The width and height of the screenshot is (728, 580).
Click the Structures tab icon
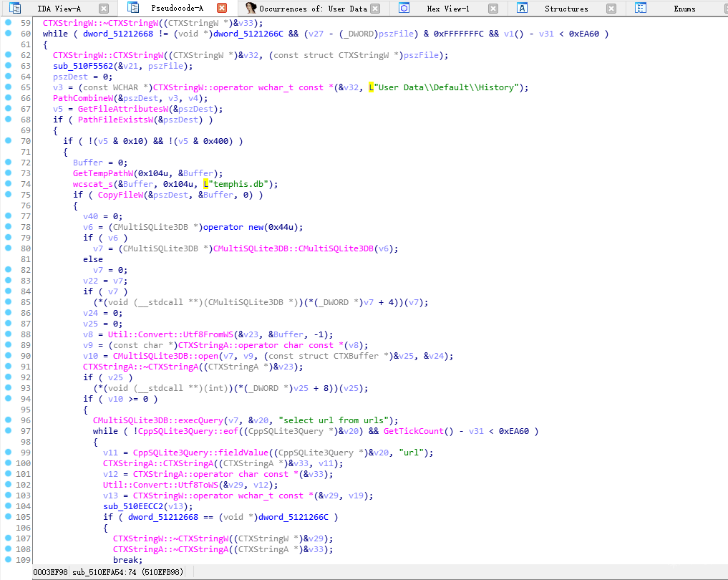pyautogui.click(x=522, y=8)
